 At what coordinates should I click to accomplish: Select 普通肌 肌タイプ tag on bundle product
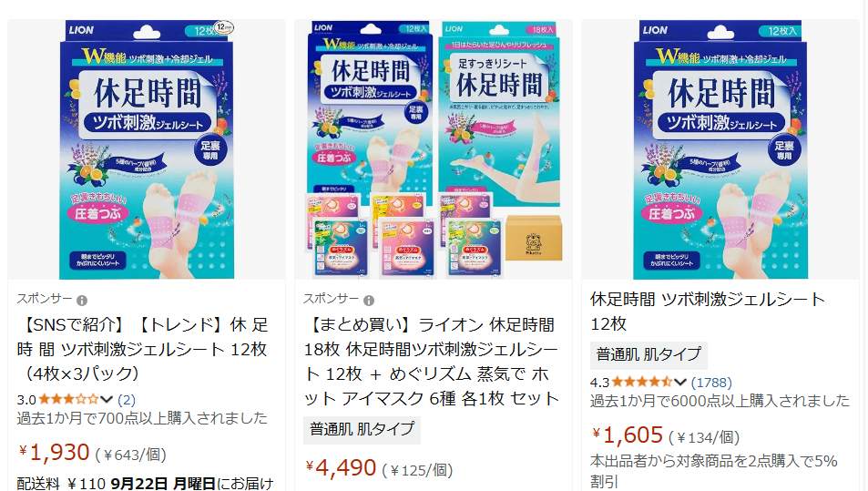pyautogui.click(x=362, y=430)
